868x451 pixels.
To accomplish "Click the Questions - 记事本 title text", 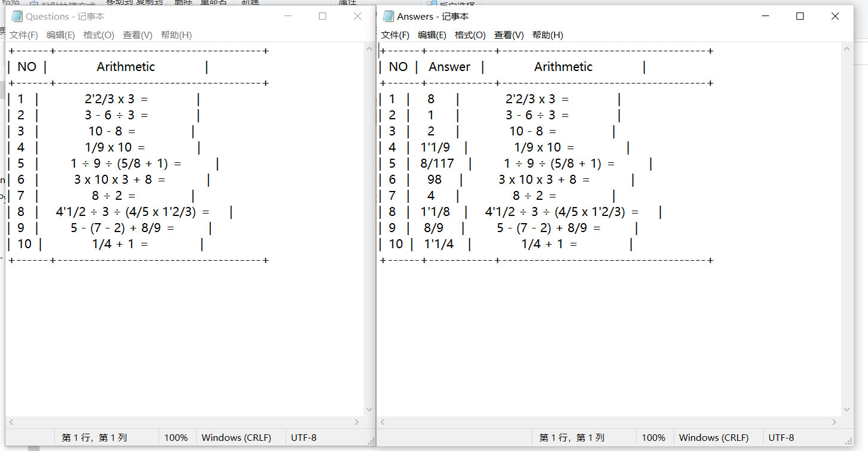I will tap(65, 17).
